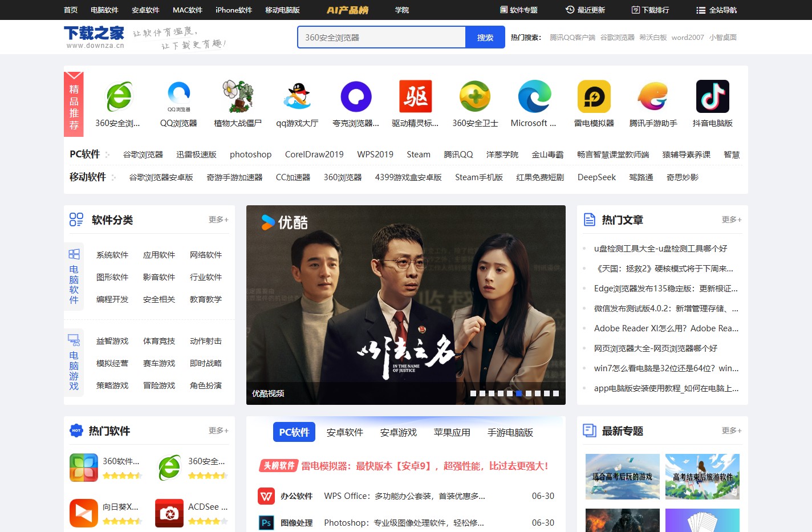Expand 更多+ in 热门文章

click(732, 220)
